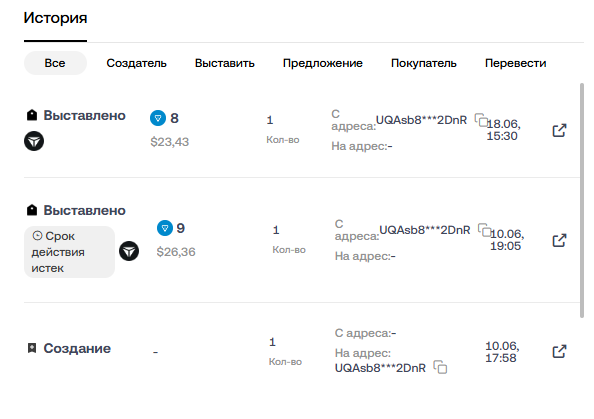Click the Срок действия истек badge
This screenshot has width=594, height=419.
pos(69,252)
